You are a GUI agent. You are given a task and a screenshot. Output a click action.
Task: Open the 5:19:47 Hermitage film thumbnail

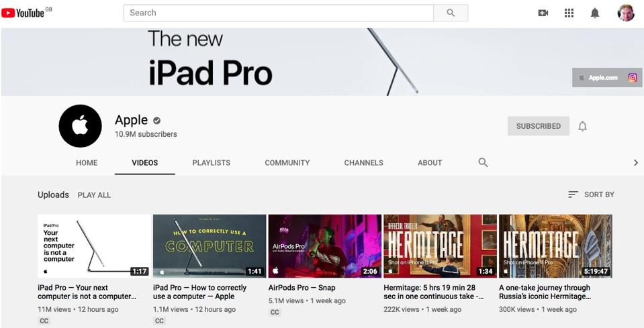[556, 246]
